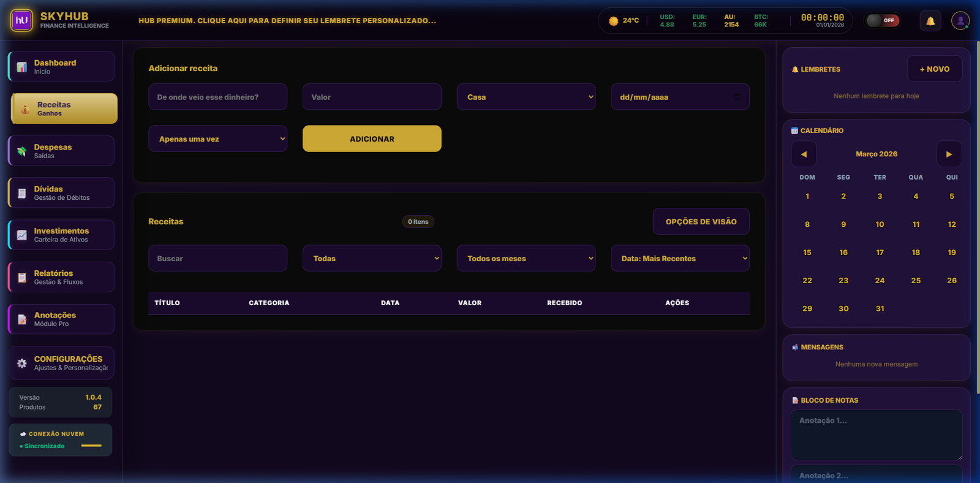The image size is (980, 483).
Task: Click the + NOVO reminder button
Action: click(934, 69)
